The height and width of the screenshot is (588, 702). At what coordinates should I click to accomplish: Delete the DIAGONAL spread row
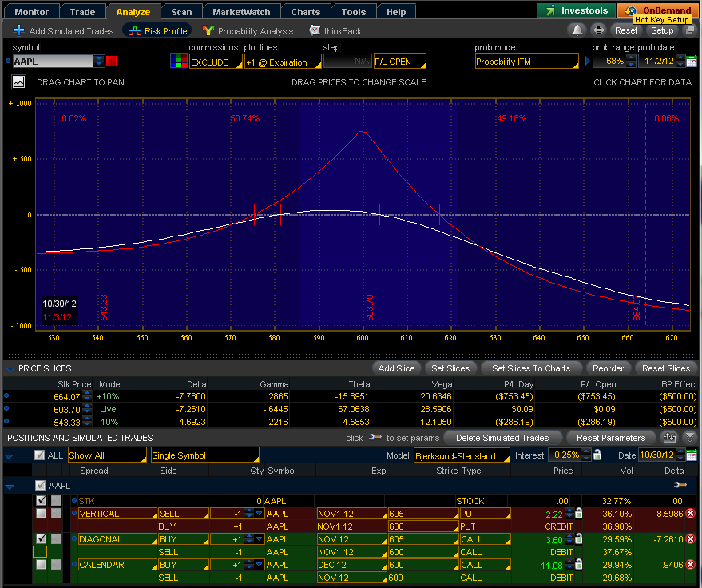click(690, 539)
